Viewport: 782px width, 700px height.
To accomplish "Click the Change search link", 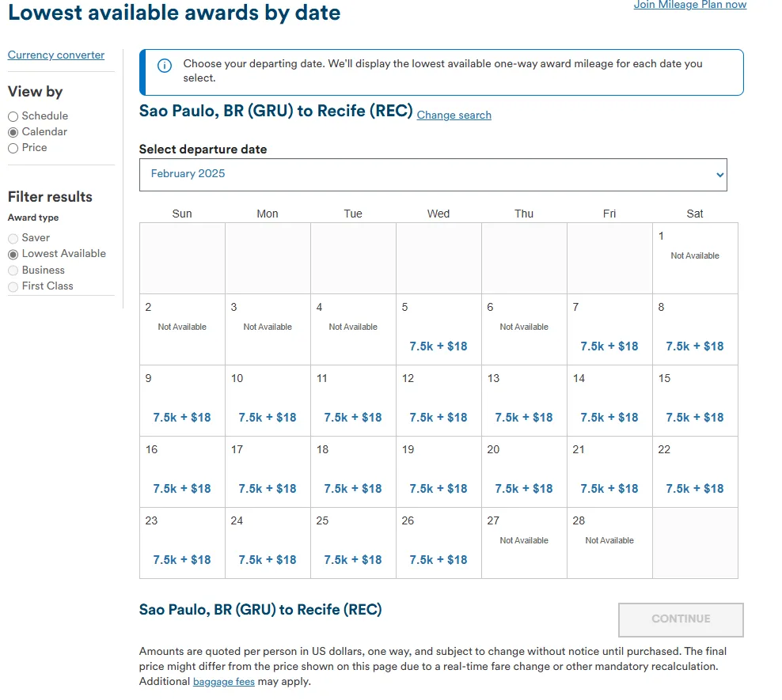I will coord(454,115).
